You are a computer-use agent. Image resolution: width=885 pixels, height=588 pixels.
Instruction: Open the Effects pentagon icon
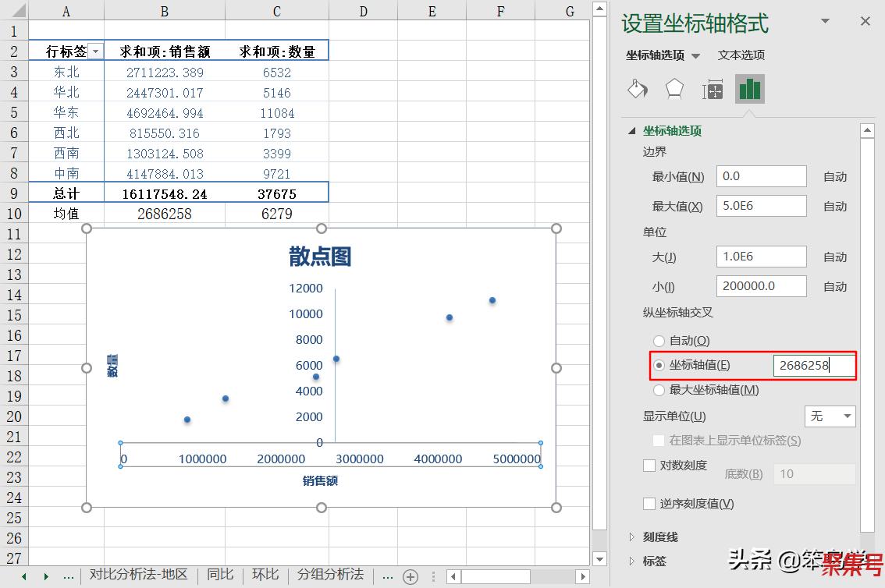(x=674, y=89)
